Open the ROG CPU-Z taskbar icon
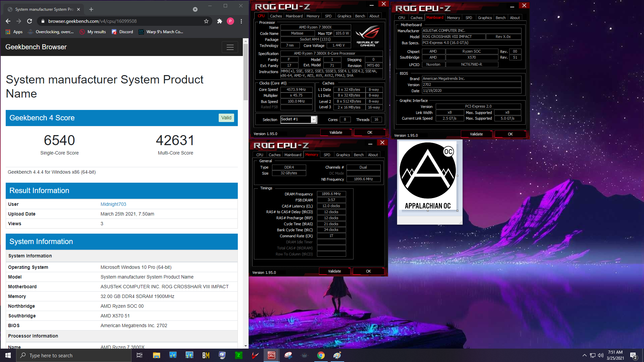 pyautogui.click(x=271, y=355)
